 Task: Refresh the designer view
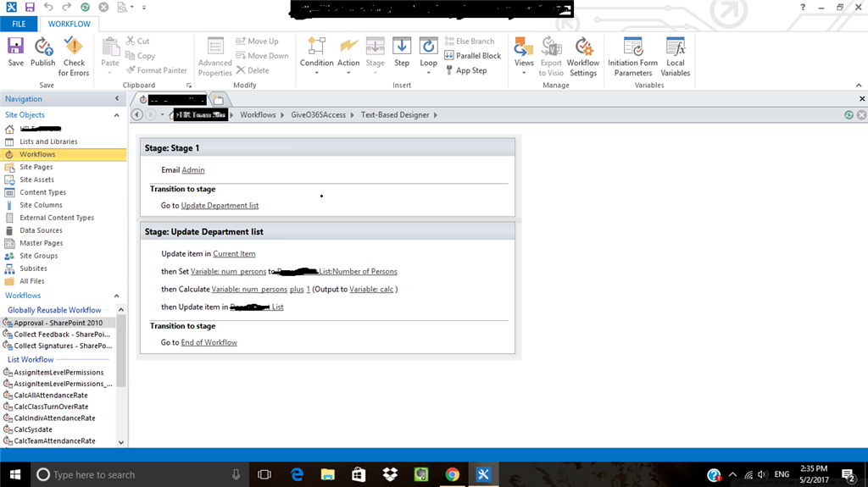coord(849,114)
